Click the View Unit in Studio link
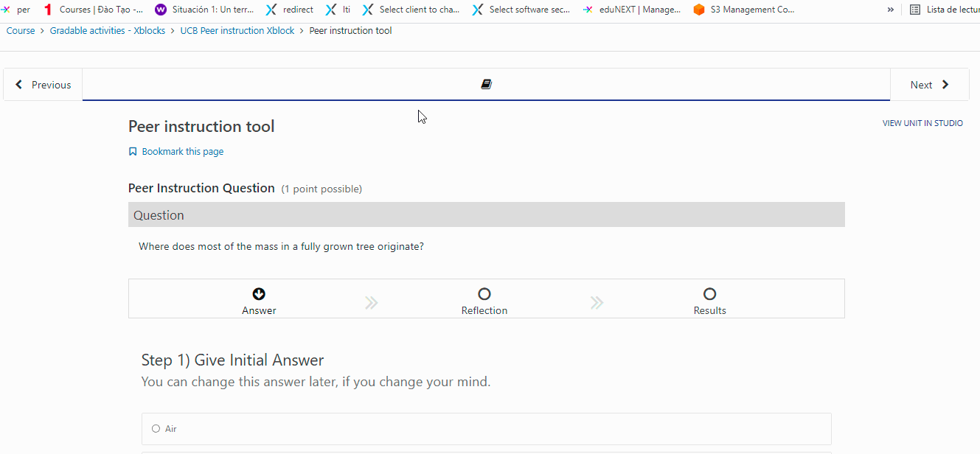 tap(922, 123)
